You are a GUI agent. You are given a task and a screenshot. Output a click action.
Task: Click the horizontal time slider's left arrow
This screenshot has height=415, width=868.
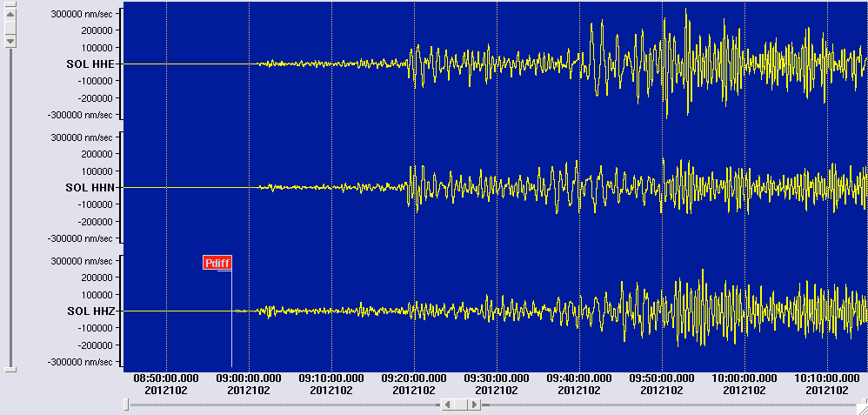coord(447,405)
